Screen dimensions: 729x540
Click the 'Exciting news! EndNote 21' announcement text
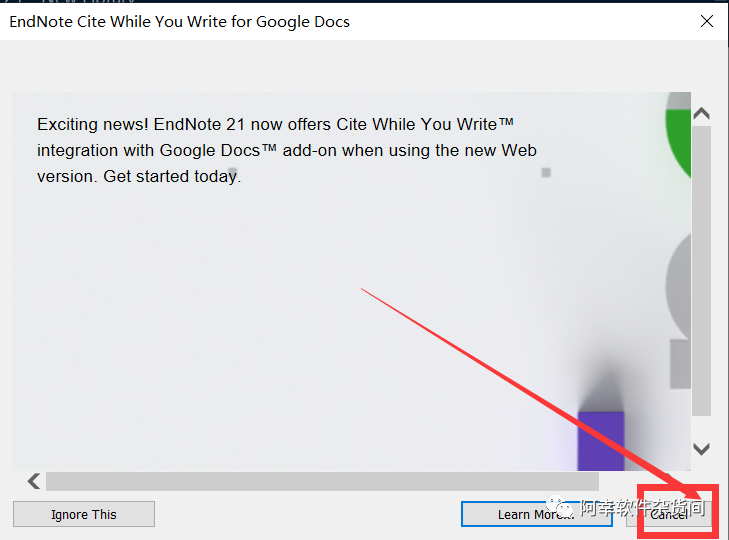[x=287, y=150]
